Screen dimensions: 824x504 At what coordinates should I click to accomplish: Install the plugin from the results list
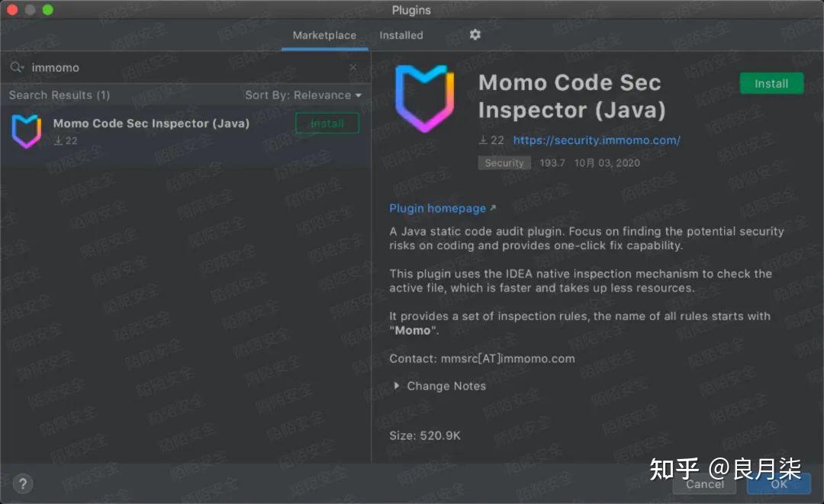327,124
